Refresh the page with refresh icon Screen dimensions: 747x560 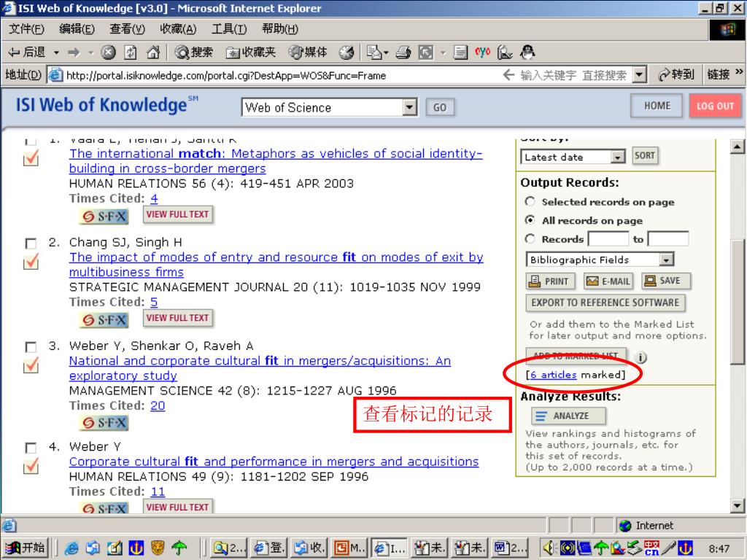click(131, 52)
